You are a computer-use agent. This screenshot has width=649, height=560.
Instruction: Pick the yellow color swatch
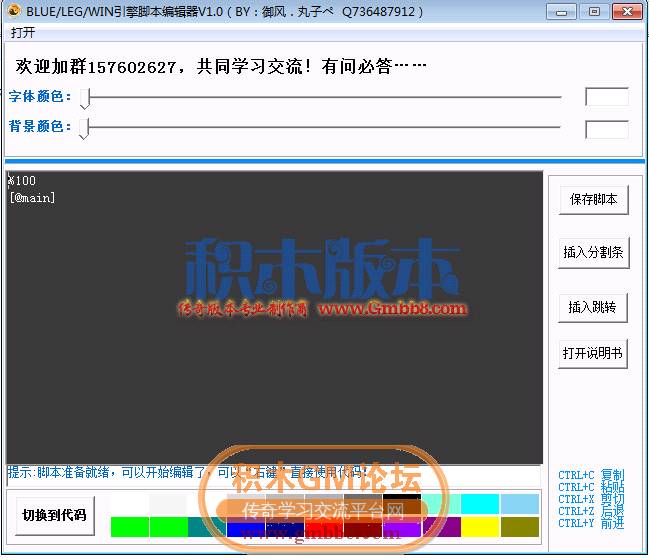pos(480,526)
